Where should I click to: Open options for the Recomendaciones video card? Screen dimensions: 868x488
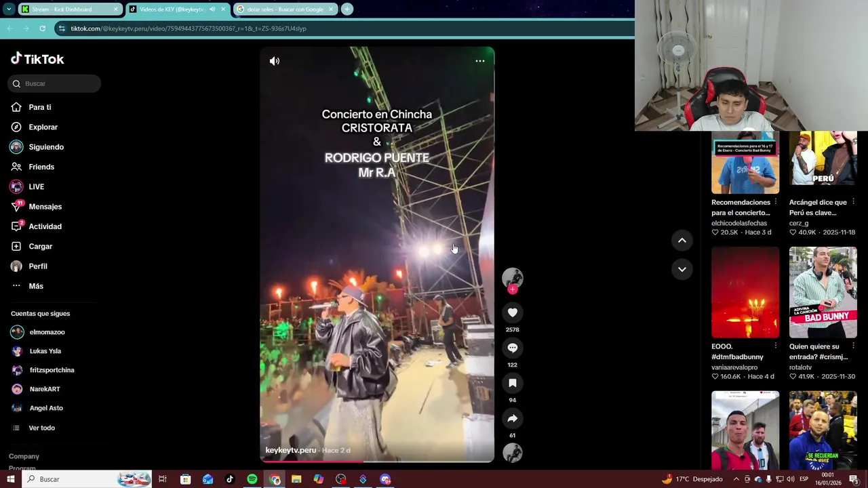coord(776,202)
